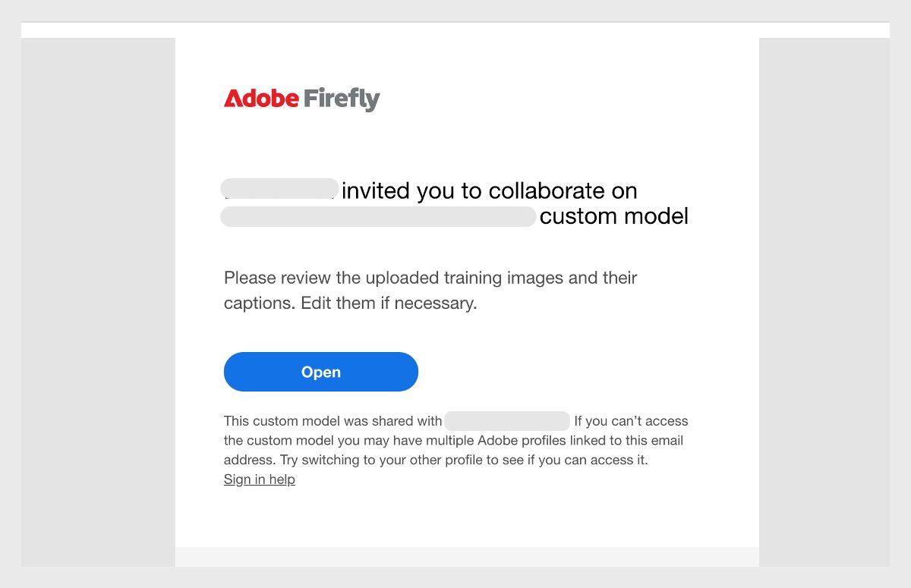Click the 'Try switching to your other profile' sentence
Viewport: 911px width, 588px height.
[463, 460]
